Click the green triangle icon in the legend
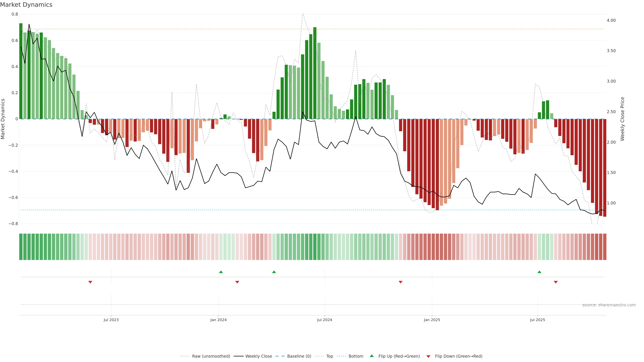 (372, 356)
